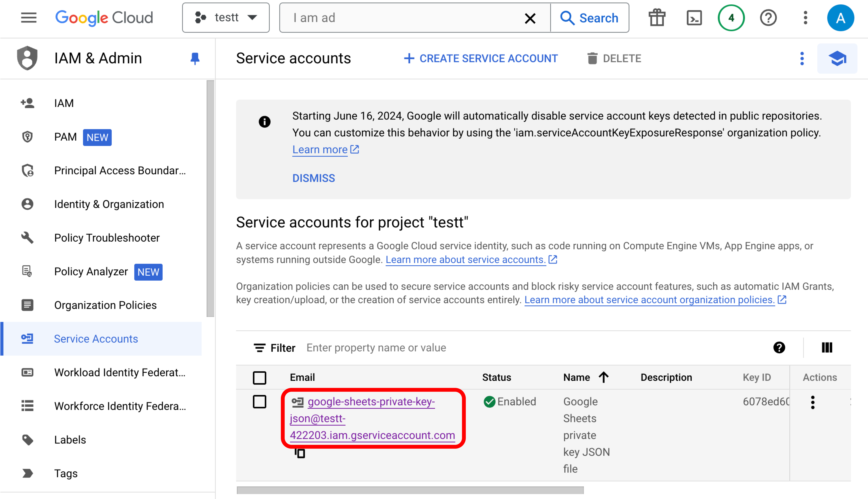Dismiss the key exposure notice
Screen dimensions: 868x499
313,178
